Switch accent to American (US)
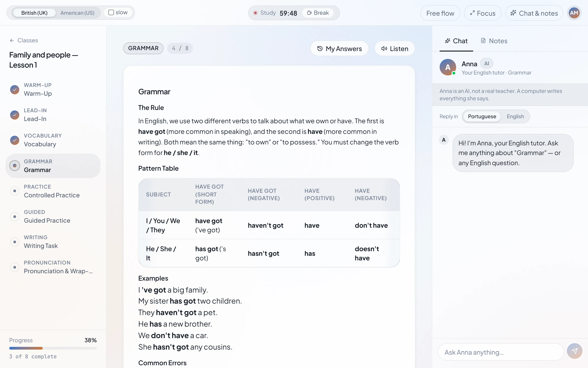Screen dimensions: 588x368 pyautogui.click(x=77, y=13)
